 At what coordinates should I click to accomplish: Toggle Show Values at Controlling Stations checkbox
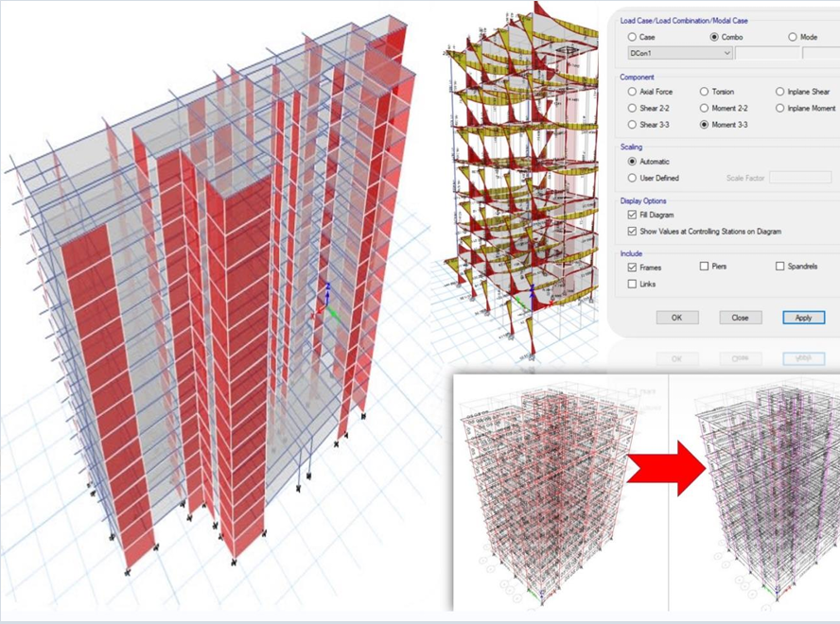coord(632,232)
